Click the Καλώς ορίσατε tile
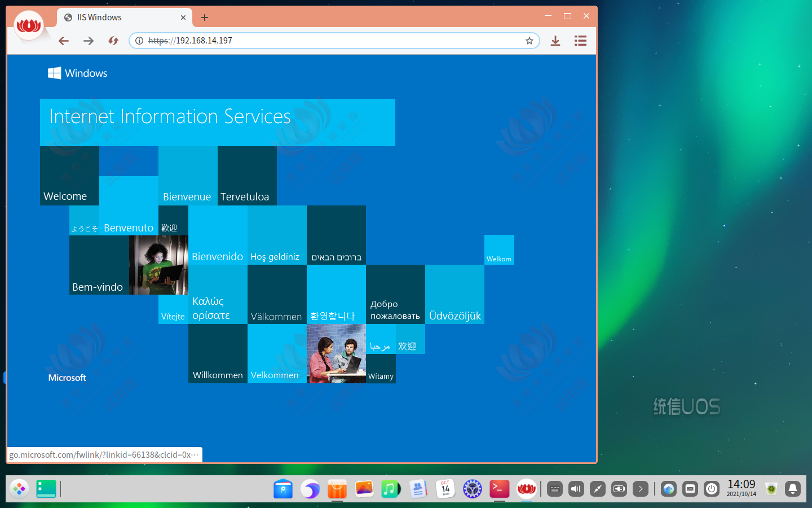 [x=218, y=294]
